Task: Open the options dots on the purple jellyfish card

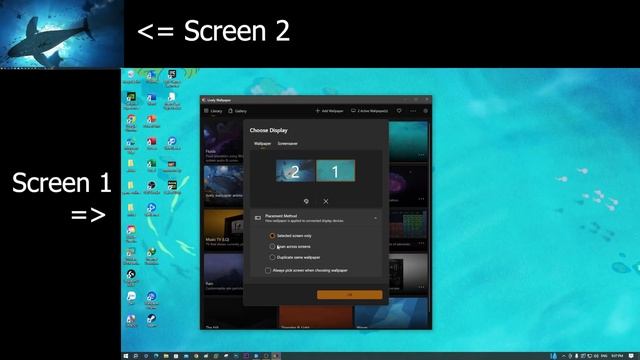Action: (421, 199)
